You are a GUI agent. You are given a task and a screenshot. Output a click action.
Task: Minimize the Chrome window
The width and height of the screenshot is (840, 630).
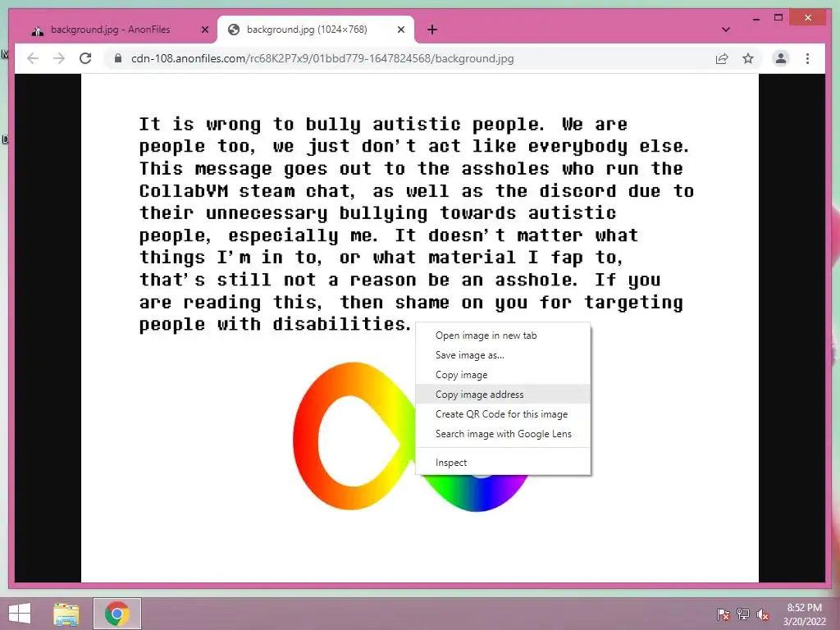tap(756, 18)
